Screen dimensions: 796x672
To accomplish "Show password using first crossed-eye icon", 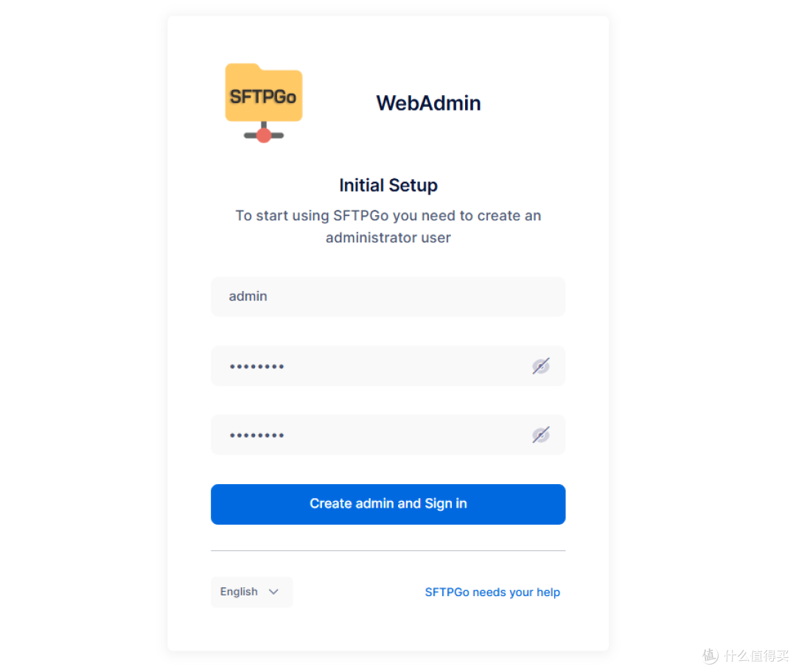I will coord(541,366).
